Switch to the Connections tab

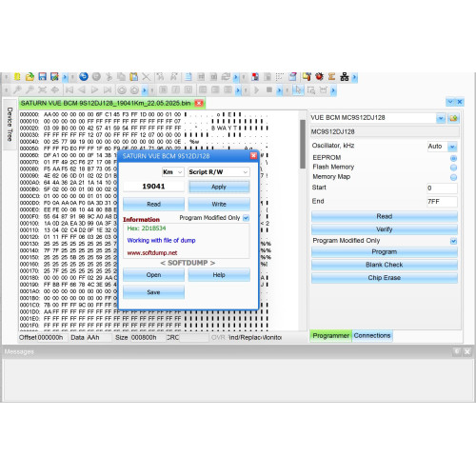click(x=372, y=336)
